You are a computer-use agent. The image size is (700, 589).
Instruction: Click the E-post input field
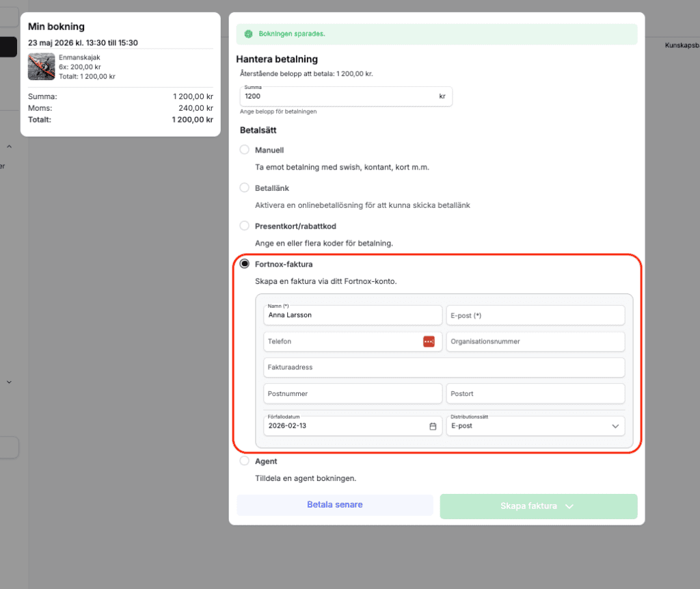point(535,315)
